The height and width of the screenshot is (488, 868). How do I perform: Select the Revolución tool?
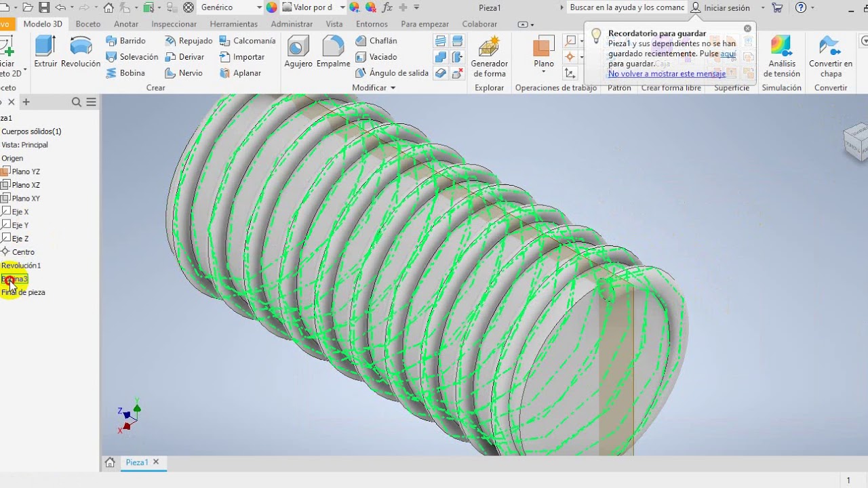[81, 52]
